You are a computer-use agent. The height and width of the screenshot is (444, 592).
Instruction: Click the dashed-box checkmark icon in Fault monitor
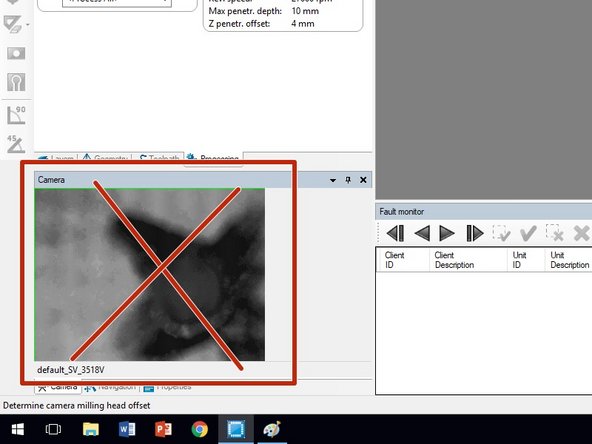pyautogui.click(x=501, y=233)
